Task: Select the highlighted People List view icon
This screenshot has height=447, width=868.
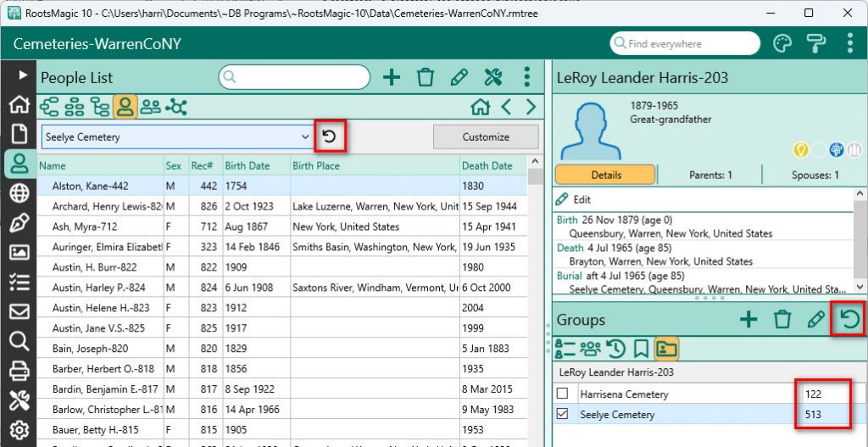Action: [125, 106]
